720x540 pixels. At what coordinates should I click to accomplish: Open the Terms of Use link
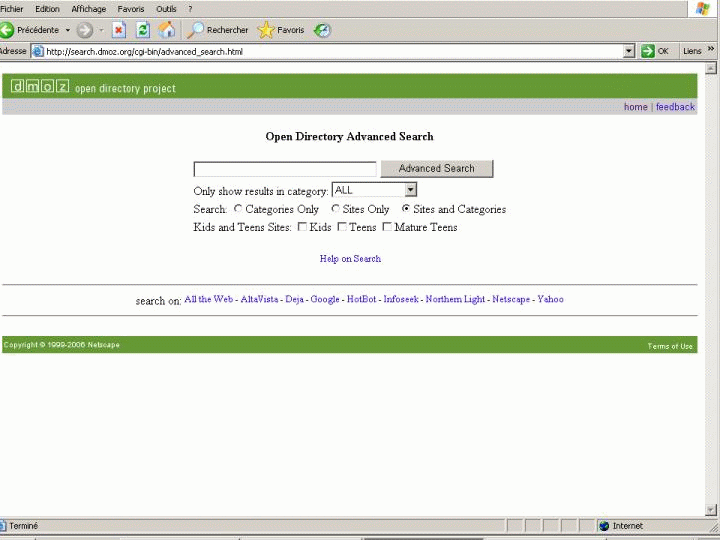click(x=670, y=346)
